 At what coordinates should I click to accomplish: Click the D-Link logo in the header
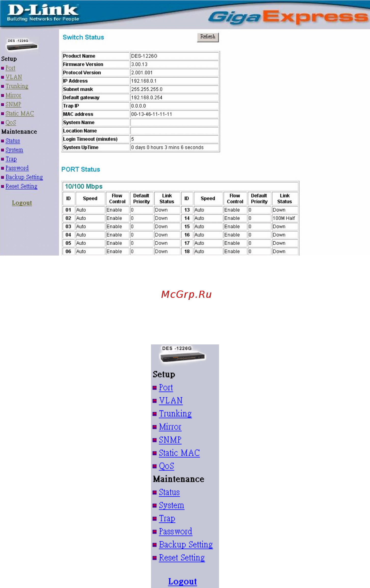[x=43, y=13]
